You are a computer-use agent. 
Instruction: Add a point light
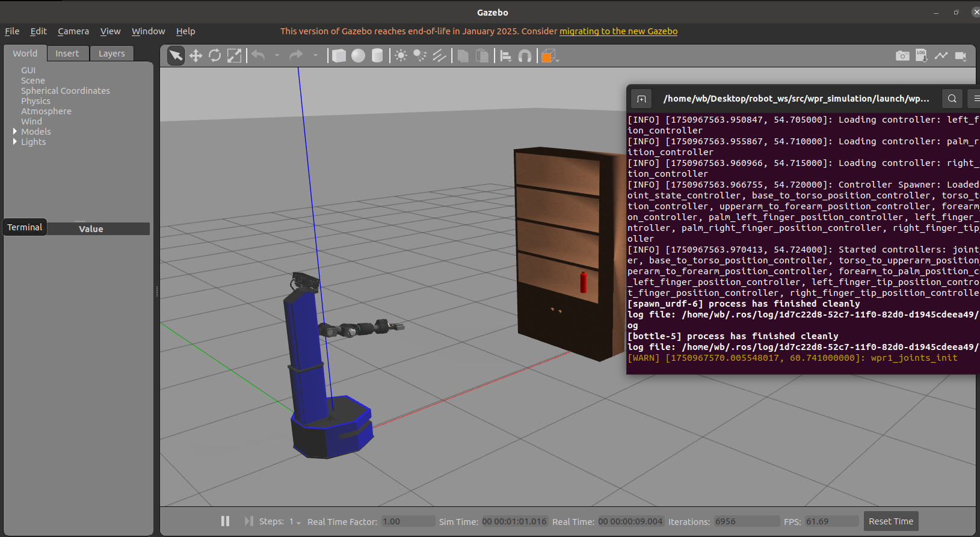pyautogui.click(x=401, y=56)
